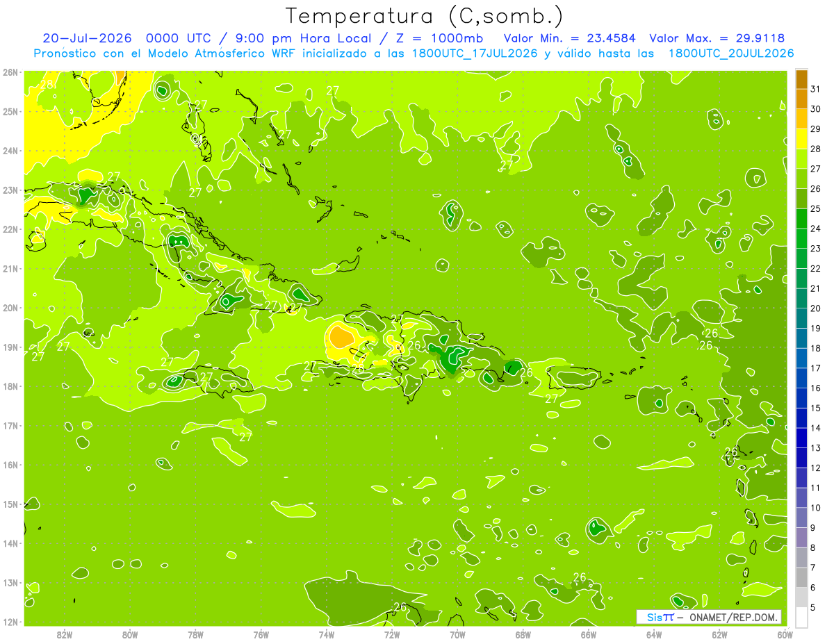Click the 78W longitude axis label
The image size is (834, 644).
195,634
